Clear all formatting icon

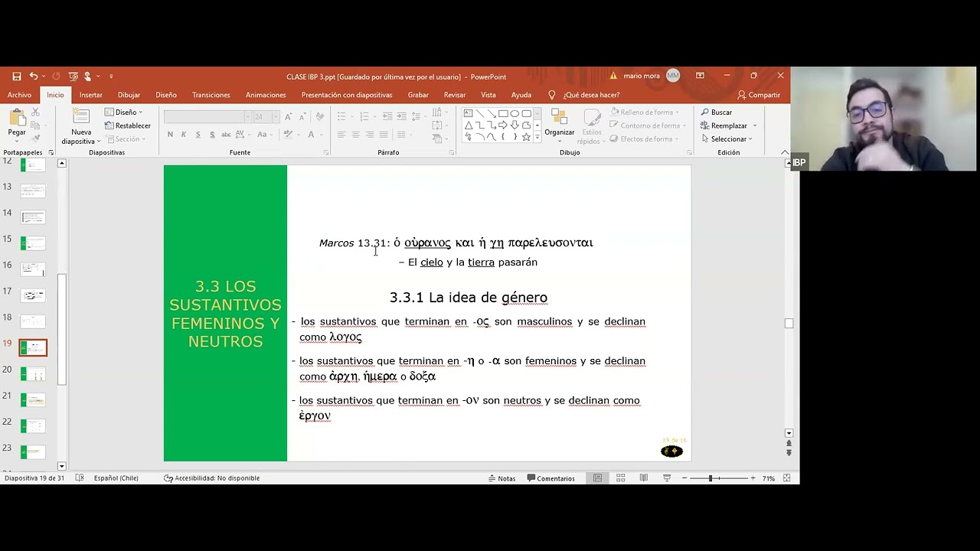click(320, 117)
